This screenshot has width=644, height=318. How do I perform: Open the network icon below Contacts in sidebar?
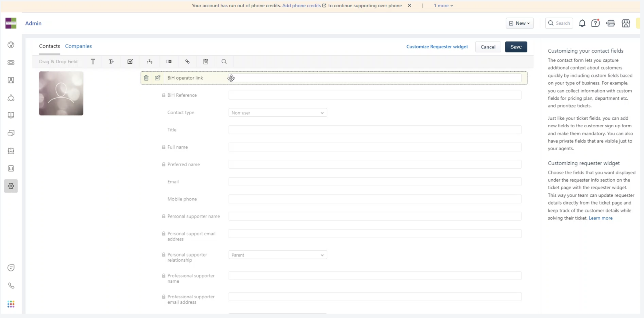click(x=11, y=98)
